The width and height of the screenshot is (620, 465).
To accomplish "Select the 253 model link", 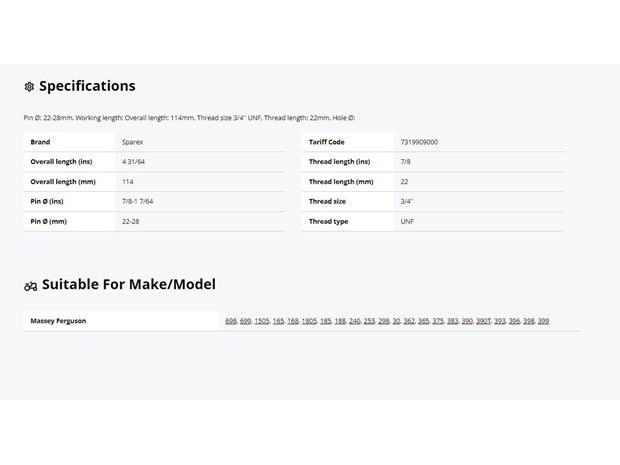I will point(369,321).
